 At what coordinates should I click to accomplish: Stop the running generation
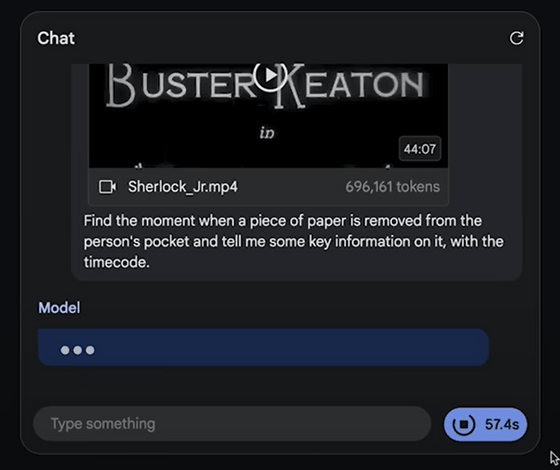tap(485, 424)
